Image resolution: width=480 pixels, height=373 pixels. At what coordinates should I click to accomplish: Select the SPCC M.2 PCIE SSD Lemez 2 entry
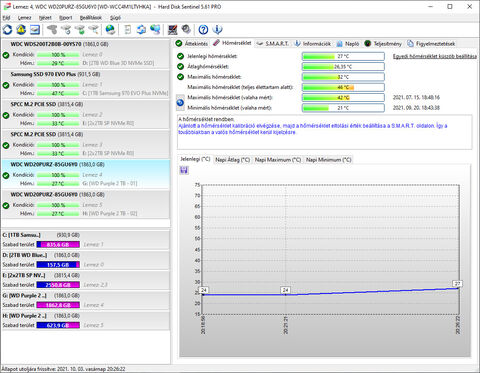click(85, 114)
